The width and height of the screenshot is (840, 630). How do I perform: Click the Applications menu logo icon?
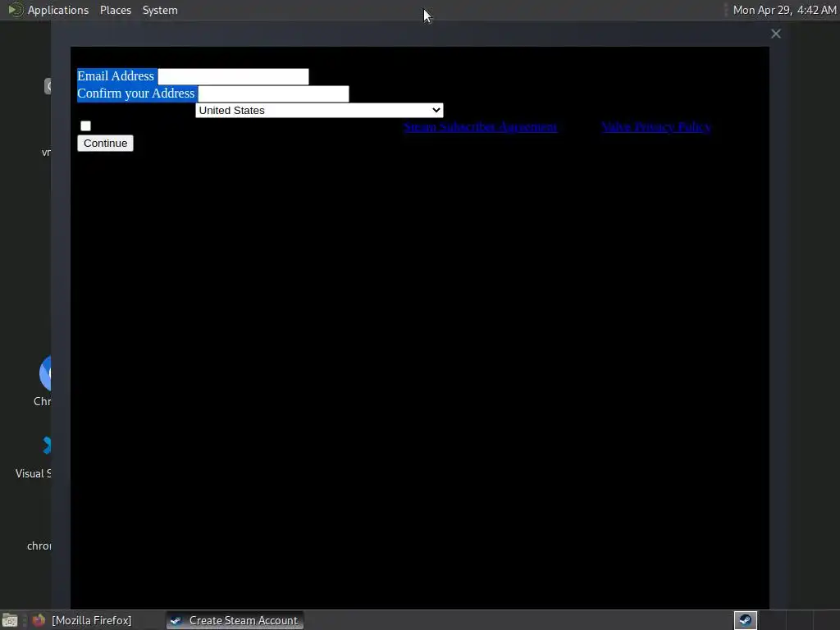point(16,10)
